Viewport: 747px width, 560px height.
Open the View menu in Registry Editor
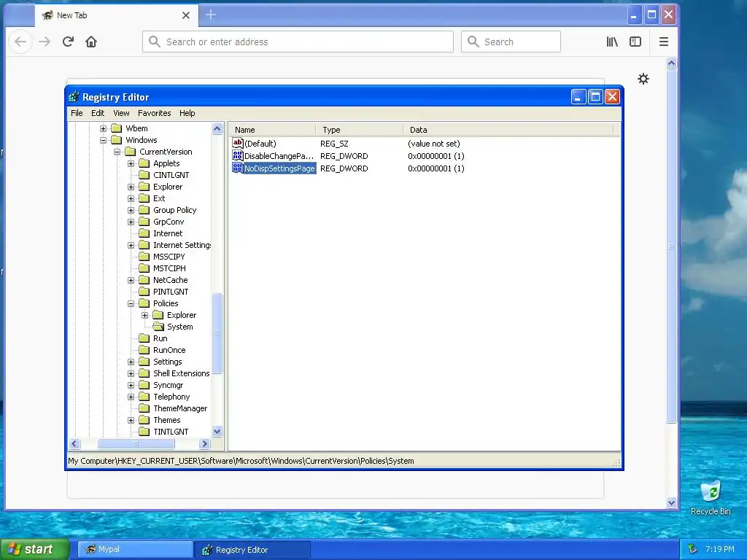(121, 113)
